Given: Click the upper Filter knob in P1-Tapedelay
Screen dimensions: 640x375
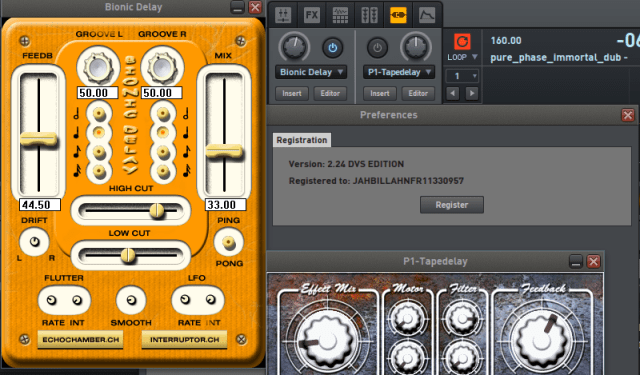Looking at the screenshot, I should 462,320.
